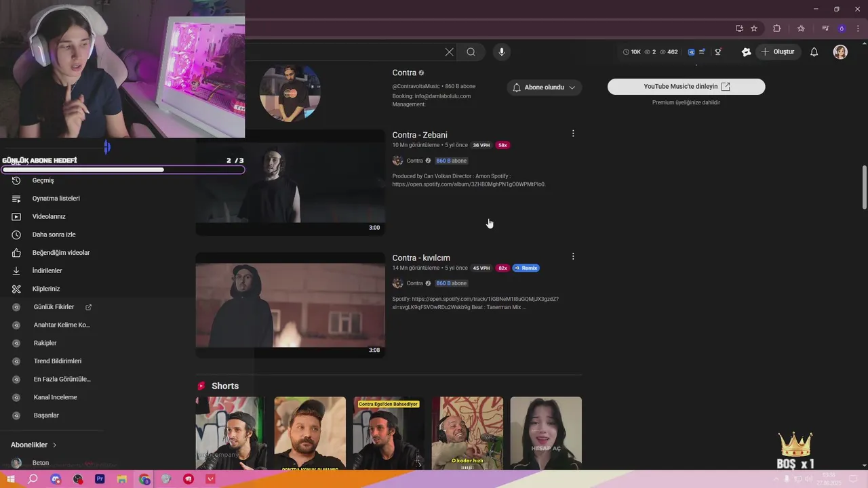This screenshot has width=868, height=488.
Task: Open the vidIQ flower logo next to Oluştur
Action: [747, 52]
